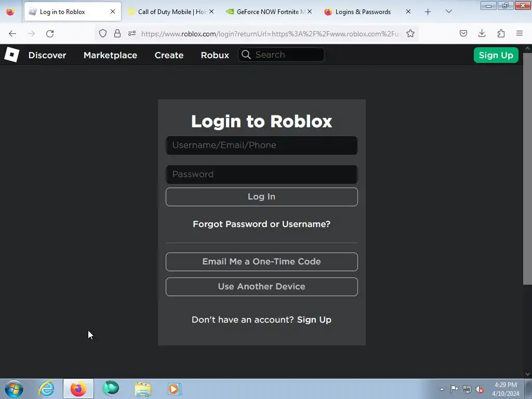Click the padlock site security icon
Image resolution: width=532 pixels, height=399 pixels.
point(117,33)
